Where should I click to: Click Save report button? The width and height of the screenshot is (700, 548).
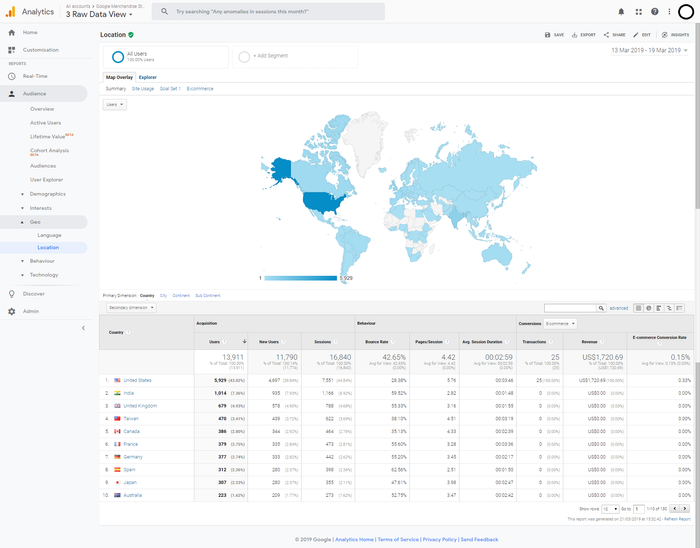click(x=554, y=35)
